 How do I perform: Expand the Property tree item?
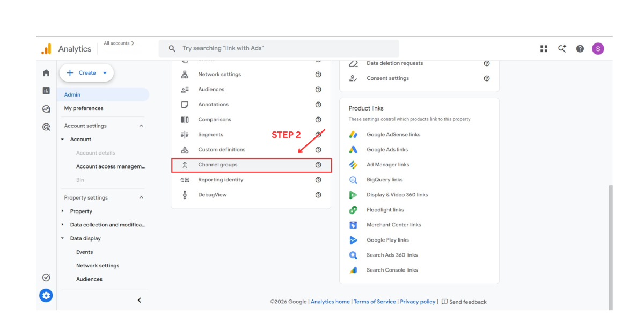pos(63,211)
